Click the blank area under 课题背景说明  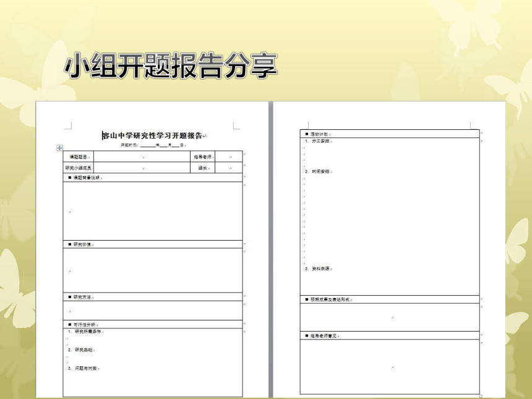pyautogui.click(x=153, y=211)
